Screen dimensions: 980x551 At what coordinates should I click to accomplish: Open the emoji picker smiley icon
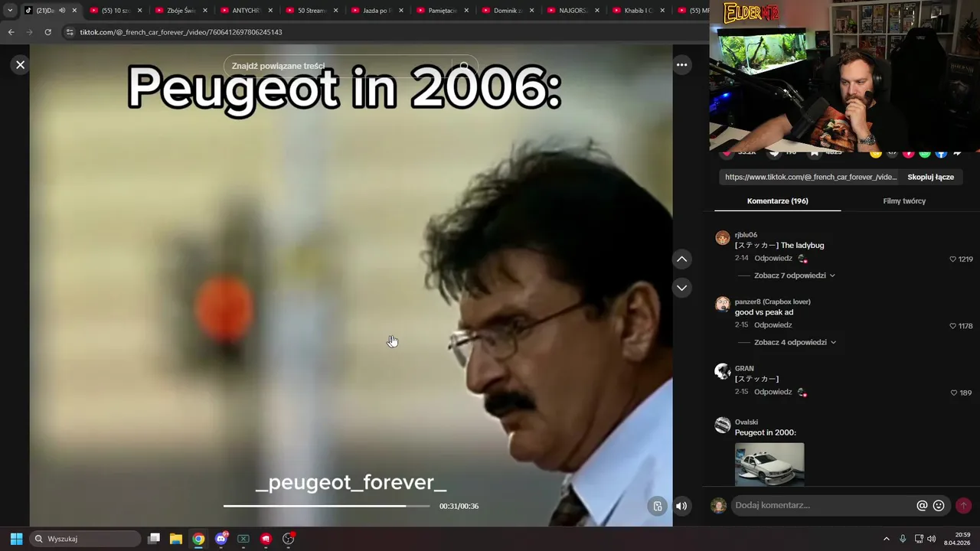[939, 505]
